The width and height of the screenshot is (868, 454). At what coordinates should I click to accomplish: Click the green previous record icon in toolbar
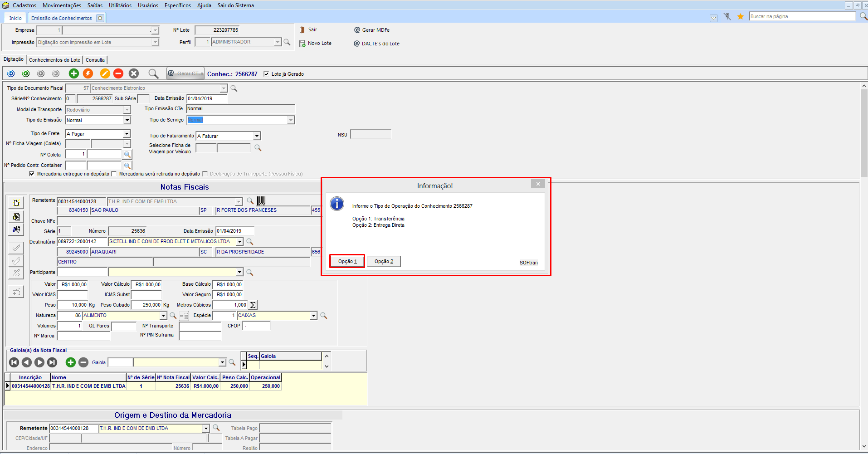[26, 73]
